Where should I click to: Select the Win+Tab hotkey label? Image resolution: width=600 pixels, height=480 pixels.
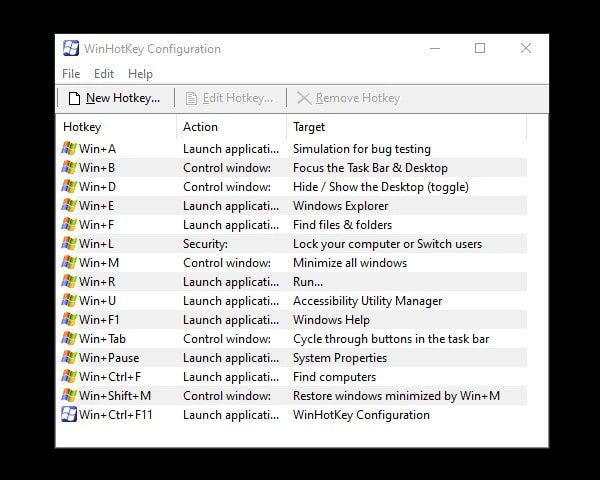tap(102, 339)
